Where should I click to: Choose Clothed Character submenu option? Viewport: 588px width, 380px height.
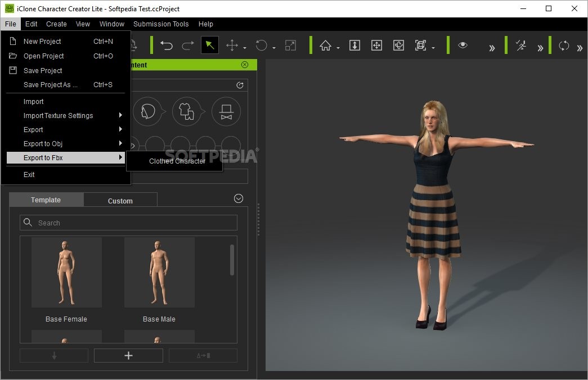[175, 161]
